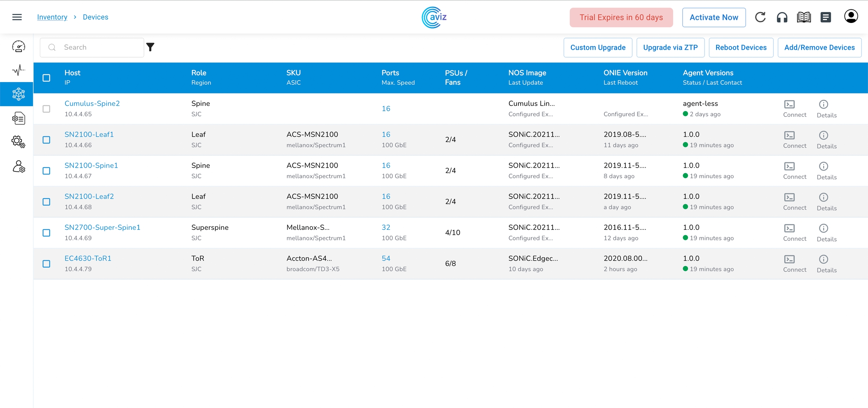The width and height of the screenshot is (868, 408).
Task: Open the admin user settings sidebar icon
Action: [18, 167]
